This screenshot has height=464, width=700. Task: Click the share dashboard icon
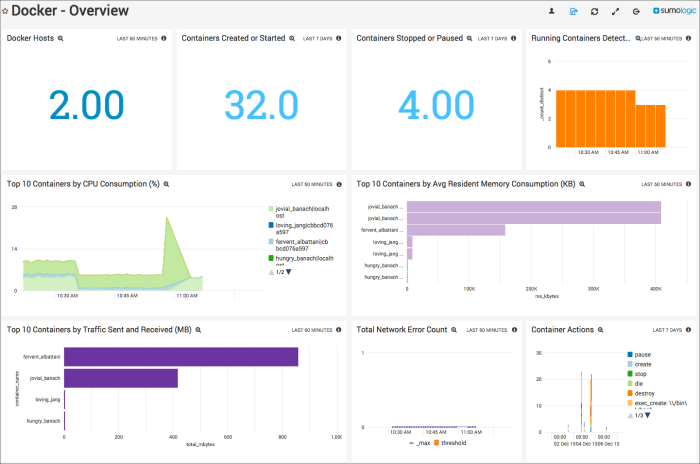(573, 11)
